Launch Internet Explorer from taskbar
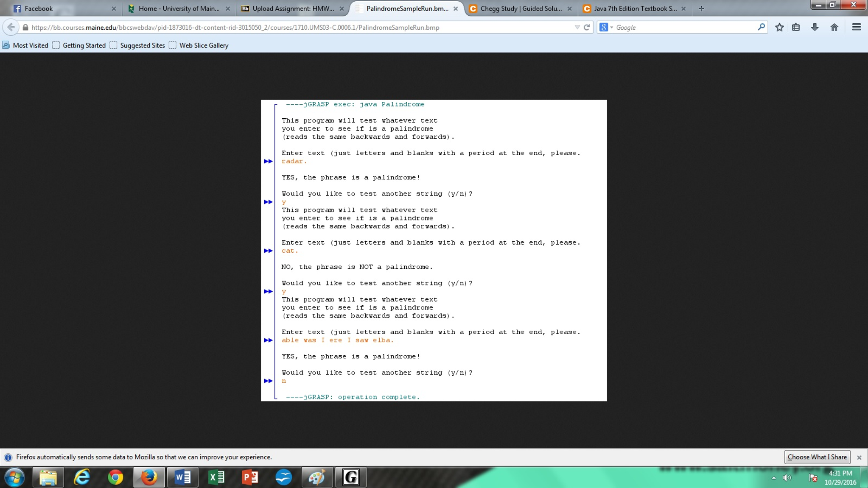This screenshot has width=868, height=488. pyautogui.click(x=82, y=477)
